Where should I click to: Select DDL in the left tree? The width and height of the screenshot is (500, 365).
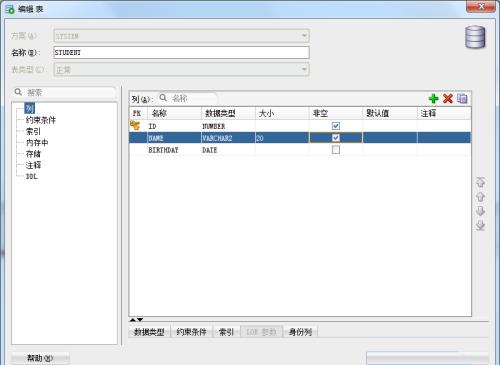(32, 176)
